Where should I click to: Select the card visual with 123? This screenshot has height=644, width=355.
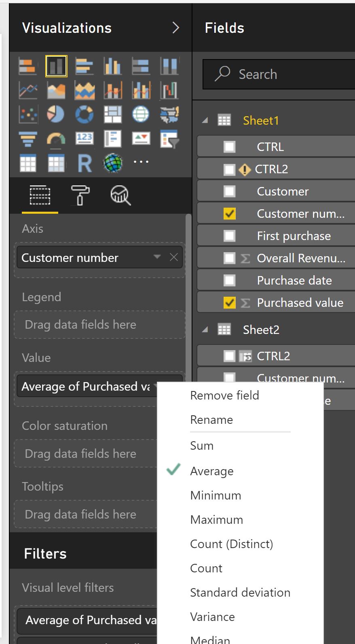[x=84, y=139]
